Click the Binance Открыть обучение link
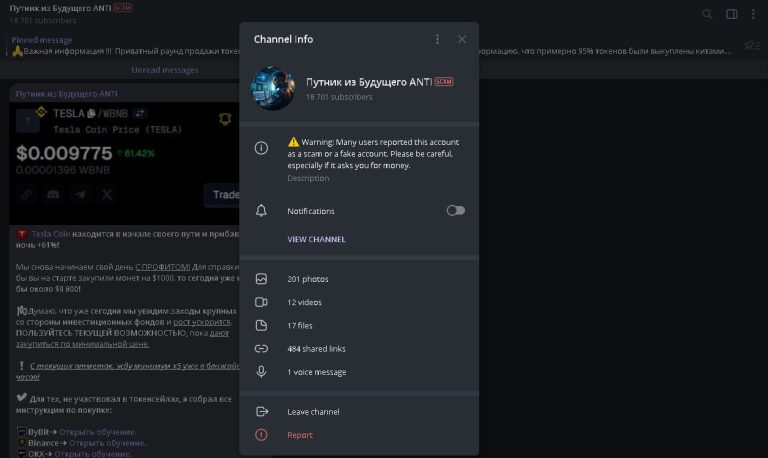The height and width of the screenshot is (458, 768). (x=108, y=443)
